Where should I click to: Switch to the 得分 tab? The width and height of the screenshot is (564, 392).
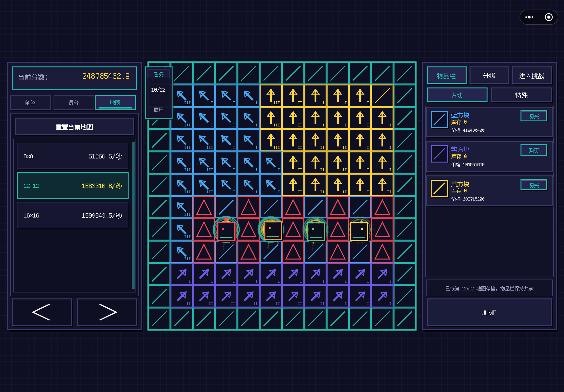point(73,103)
